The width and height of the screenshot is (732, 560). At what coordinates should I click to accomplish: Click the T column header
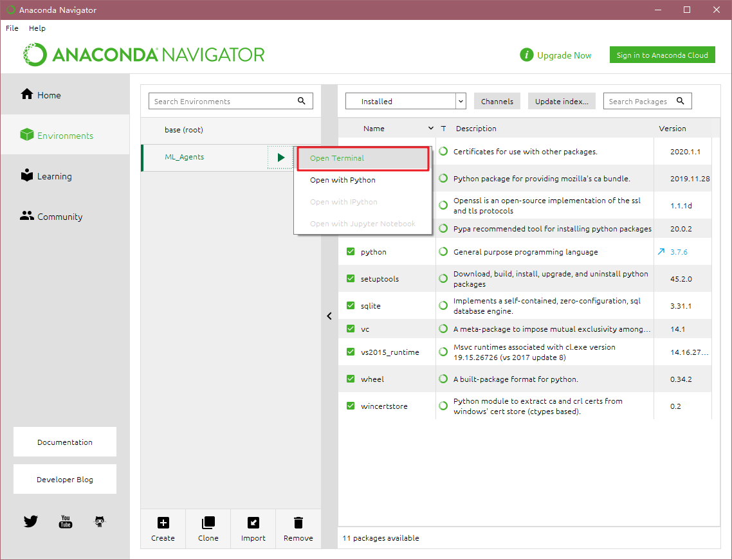coord(443,129)
